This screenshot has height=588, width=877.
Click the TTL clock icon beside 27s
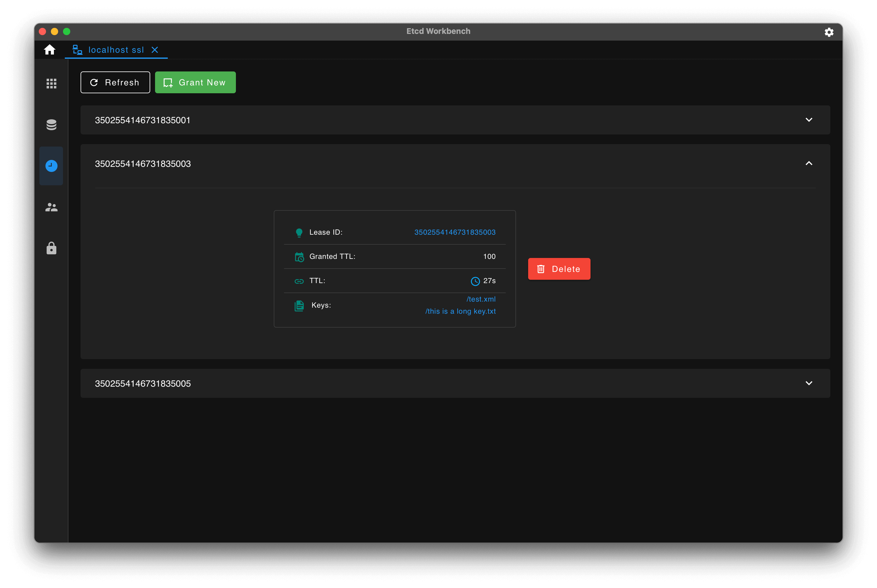click(475, 281)
